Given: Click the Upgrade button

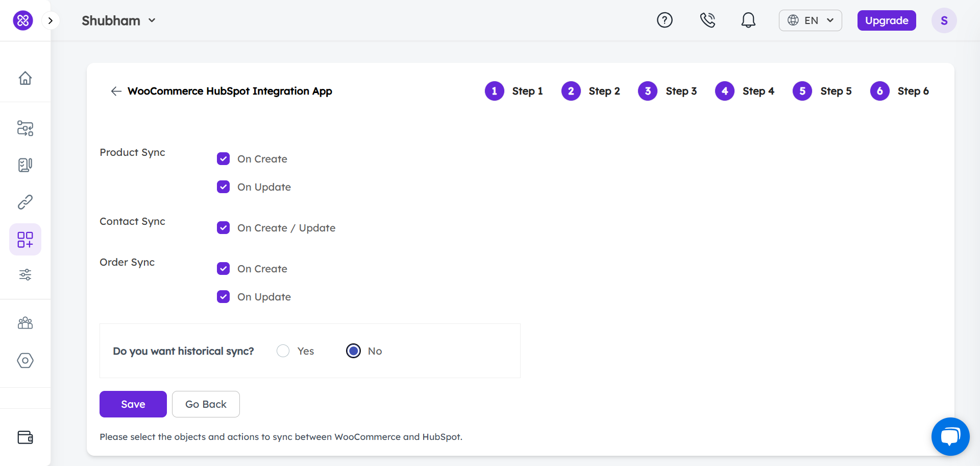Looking at the screenshot, I should [887, 20].
